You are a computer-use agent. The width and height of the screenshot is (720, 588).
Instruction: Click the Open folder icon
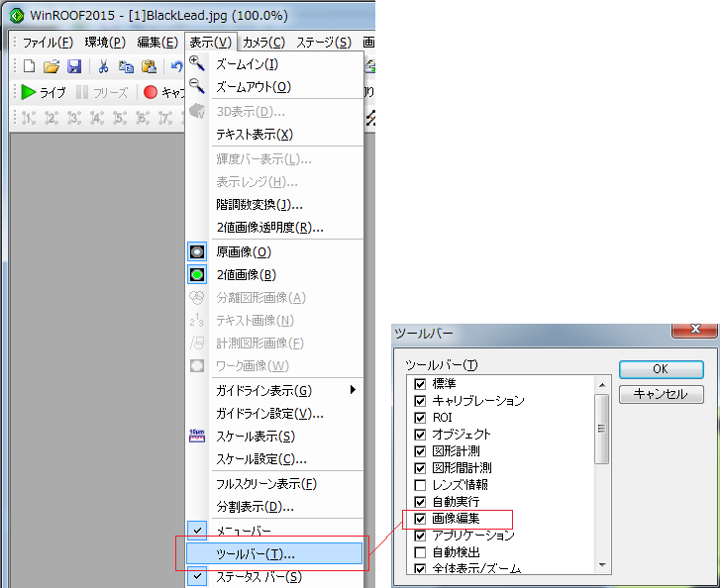tap(51, 66)
